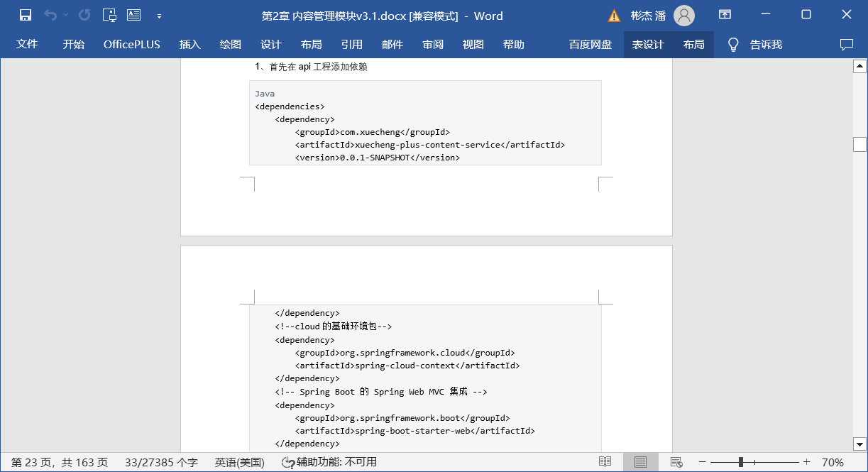Click the accessibility checker icon in the status bar

tap(288, 463)
